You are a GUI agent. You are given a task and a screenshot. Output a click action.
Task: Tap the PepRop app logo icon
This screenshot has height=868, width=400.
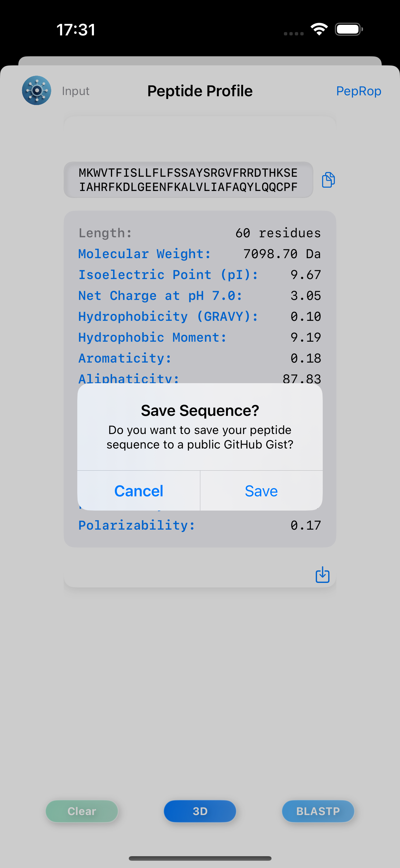pos(36,90)
